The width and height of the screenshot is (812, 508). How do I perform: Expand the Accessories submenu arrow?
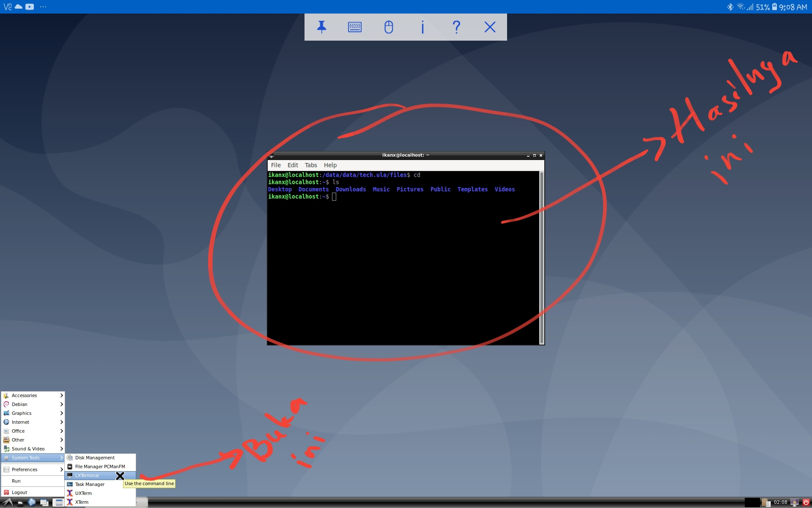pos(61,395)
